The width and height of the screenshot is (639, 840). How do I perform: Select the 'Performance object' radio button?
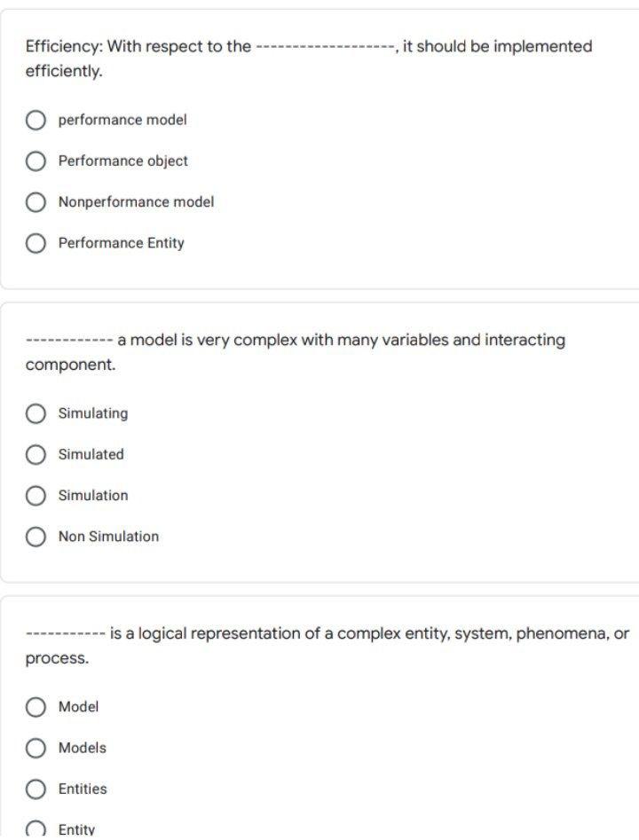35,161
